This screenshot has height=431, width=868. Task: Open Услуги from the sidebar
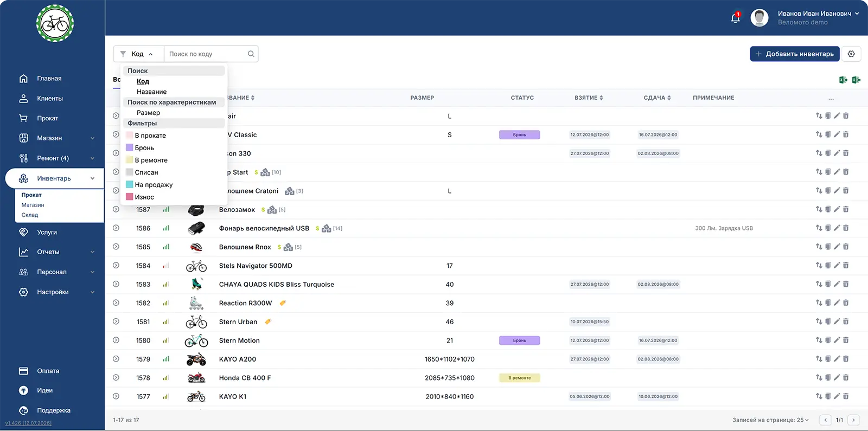tap(47, 232)
